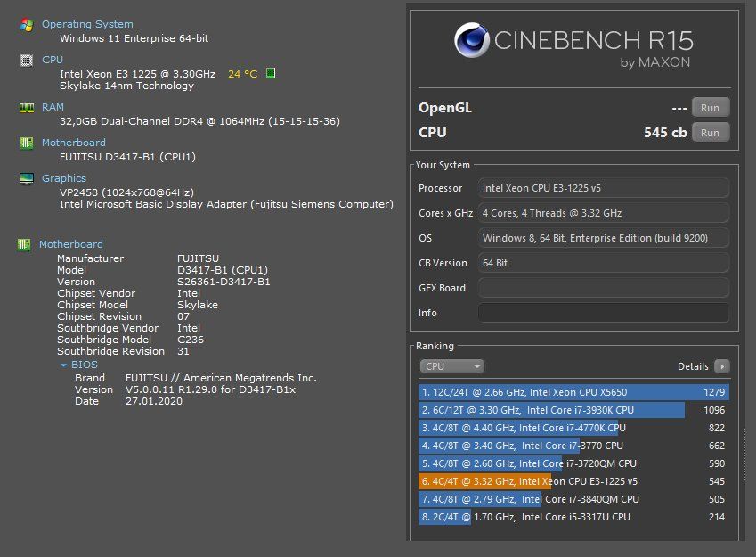Click the Cores x GHz field
The height and width of the screenshot is (557, 756).
coord(603,213)
